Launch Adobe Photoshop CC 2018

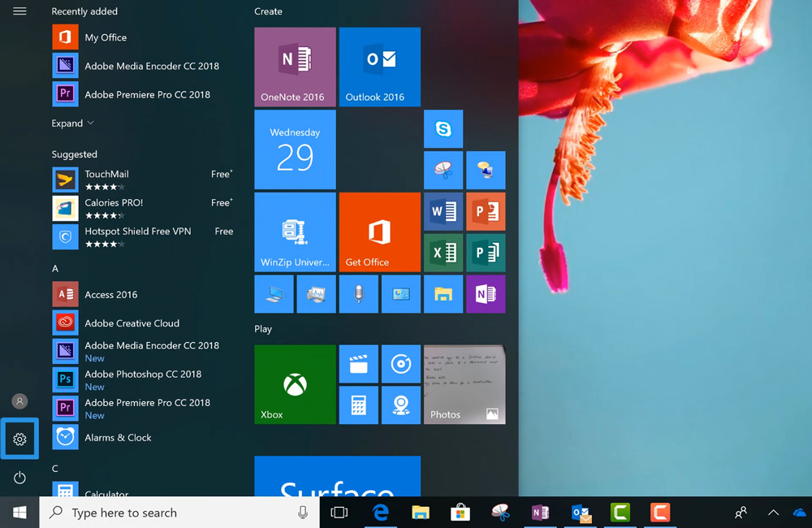click(142, 380)
